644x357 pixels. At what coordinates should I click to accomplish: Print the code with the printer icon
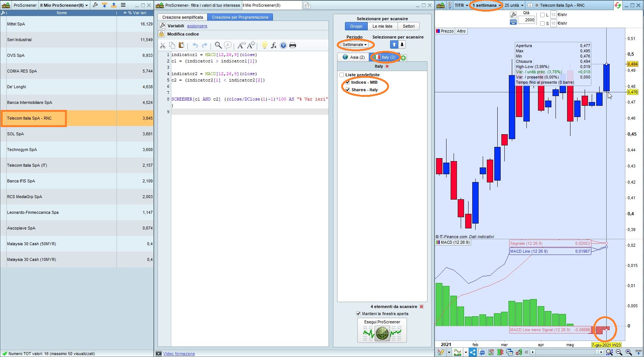(x=293, y=45)
